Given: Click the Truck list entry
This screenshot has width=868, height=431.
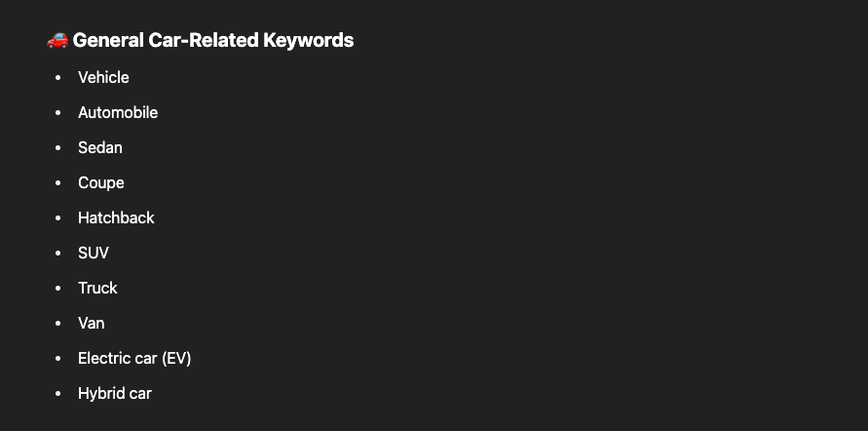Looking at the screenshot, I should (x=98, y=288).
